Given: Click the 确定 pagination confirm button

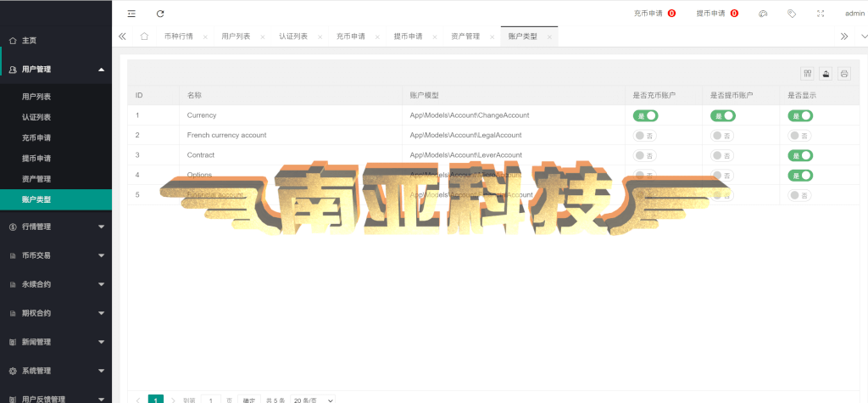Looking at the screenshot, I should (x=248, y=400).
